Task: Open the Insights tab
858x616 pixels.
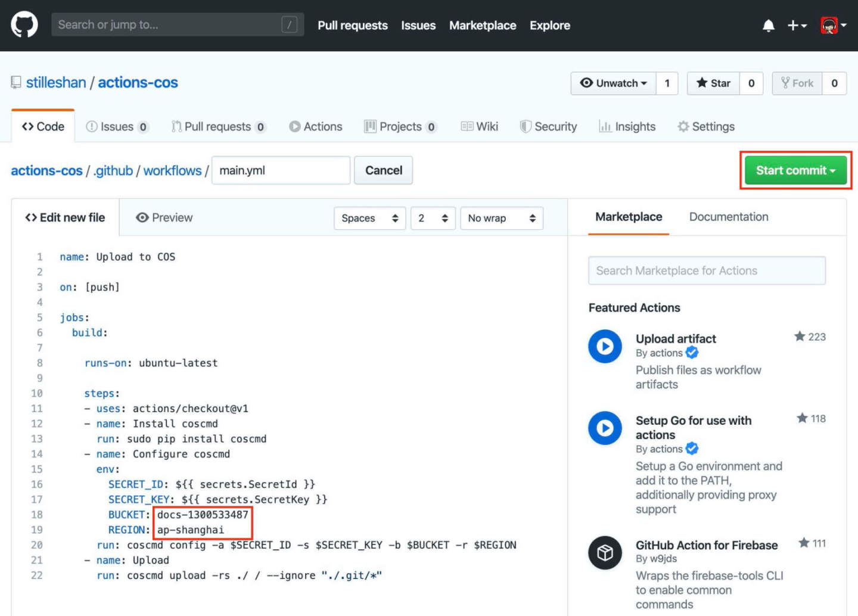Action: (627, 126)
